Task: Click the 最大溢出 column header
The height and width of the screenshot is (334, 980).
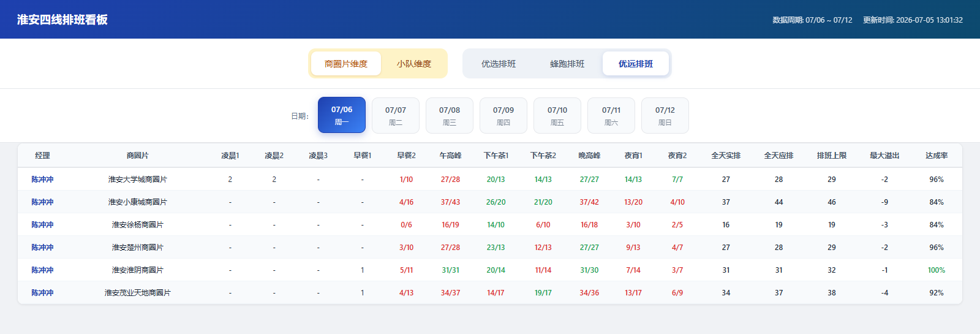Action: 884,156
